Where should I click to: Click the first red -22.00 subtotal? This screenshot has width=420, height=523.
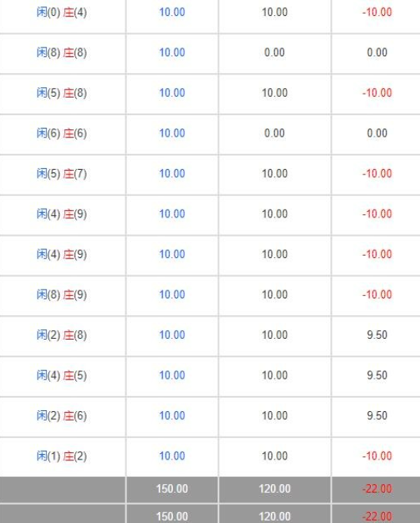(377, 490)
